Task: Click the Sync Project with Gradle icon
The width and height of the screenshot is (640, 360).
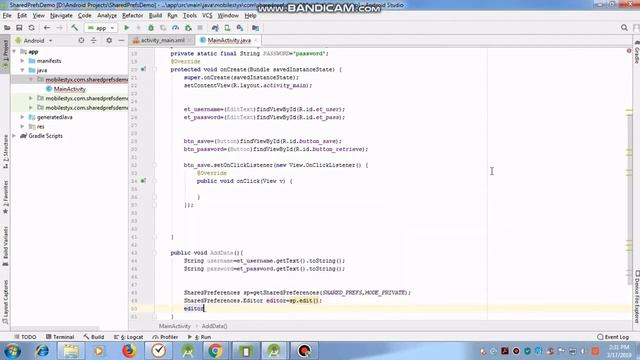Action: point(215,28)
